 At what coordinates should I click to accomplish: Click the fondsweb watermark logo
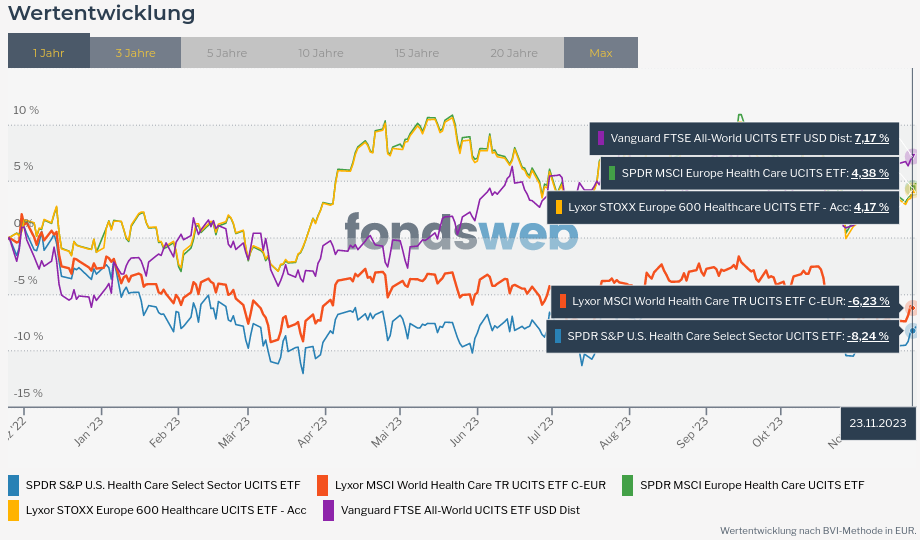[461, 233]
